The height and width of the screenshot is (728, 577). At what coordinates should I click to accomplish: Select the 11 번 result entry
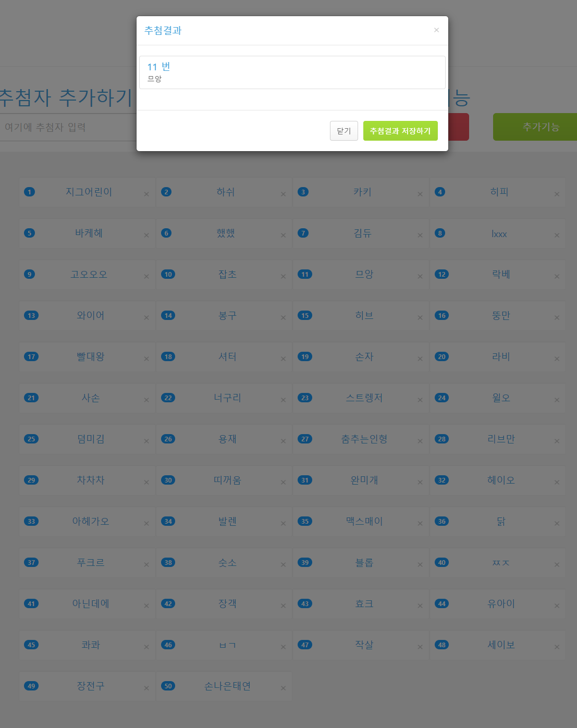click(292, 72)
